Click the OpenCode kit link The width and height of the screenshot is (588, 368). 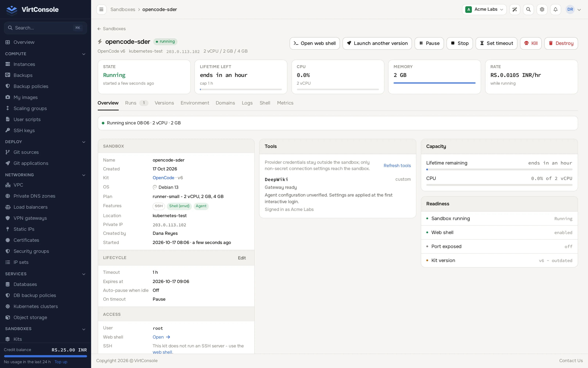(163, 178)
